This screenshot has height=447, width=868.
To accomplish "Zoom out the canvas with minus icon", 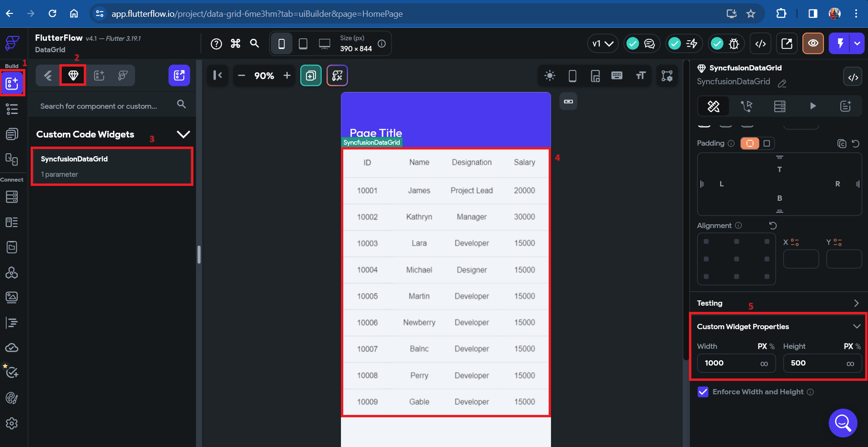I will (242, 75).
